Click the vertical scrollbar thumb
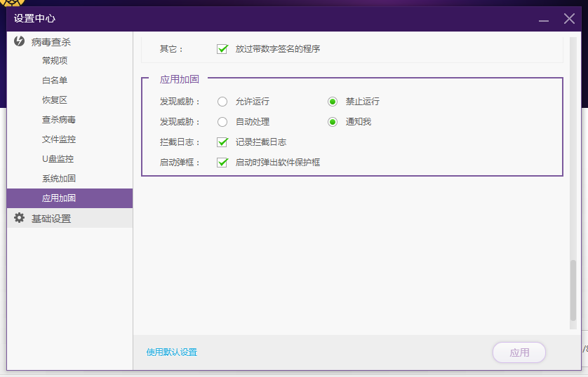 click(x=573, y=290)
